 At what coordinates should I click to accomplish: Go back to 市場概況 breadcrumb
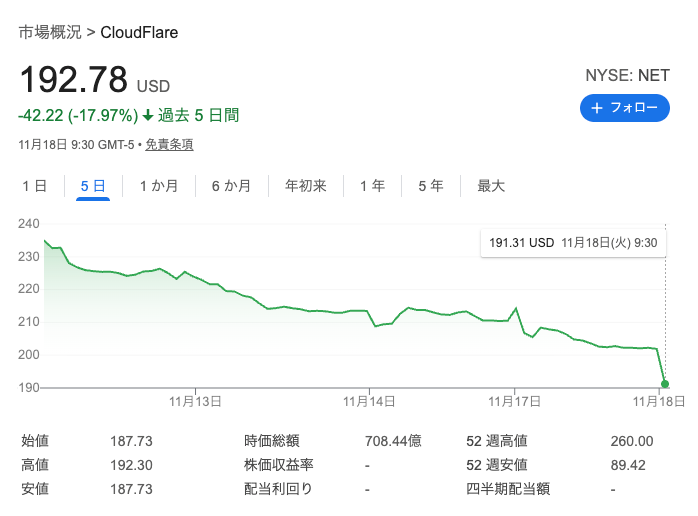(x=50, y=33)
